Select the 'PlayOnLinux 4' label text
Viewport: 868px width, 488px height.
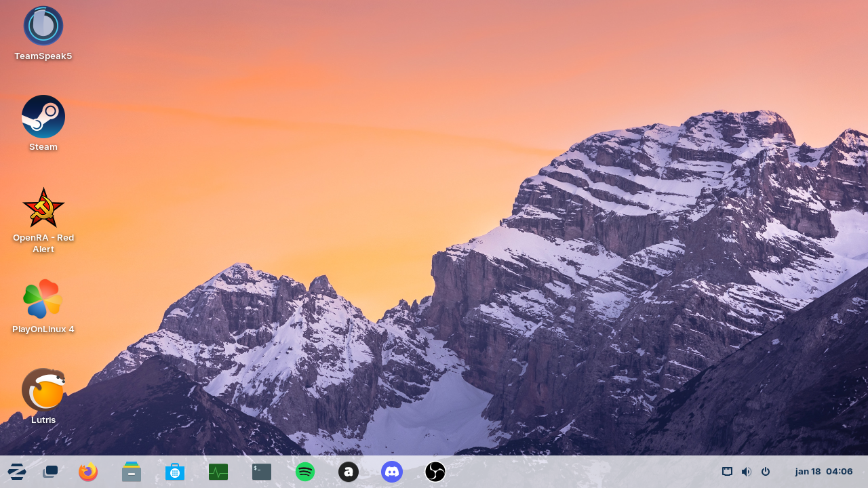43,329
